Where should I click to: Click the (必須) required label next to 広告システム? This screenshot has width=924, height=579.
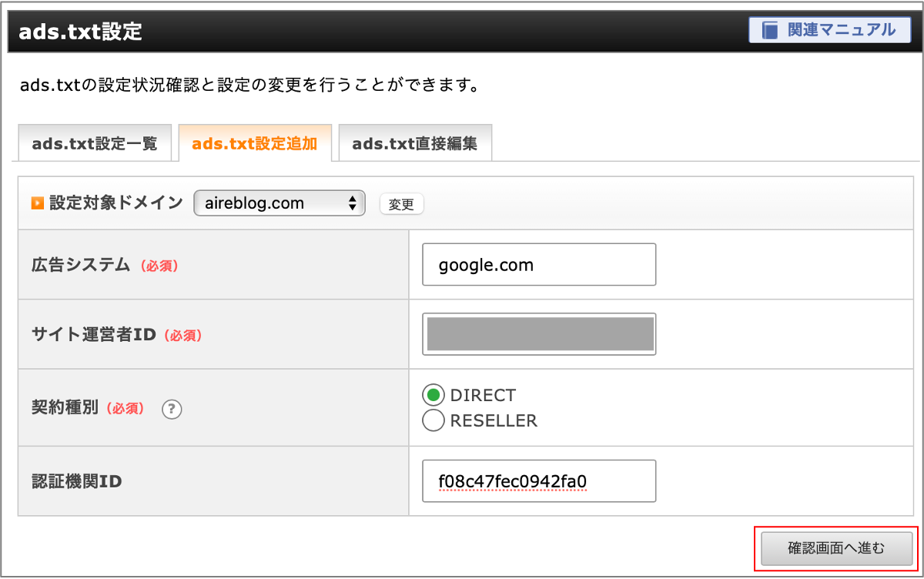click(x=160, y=265)
